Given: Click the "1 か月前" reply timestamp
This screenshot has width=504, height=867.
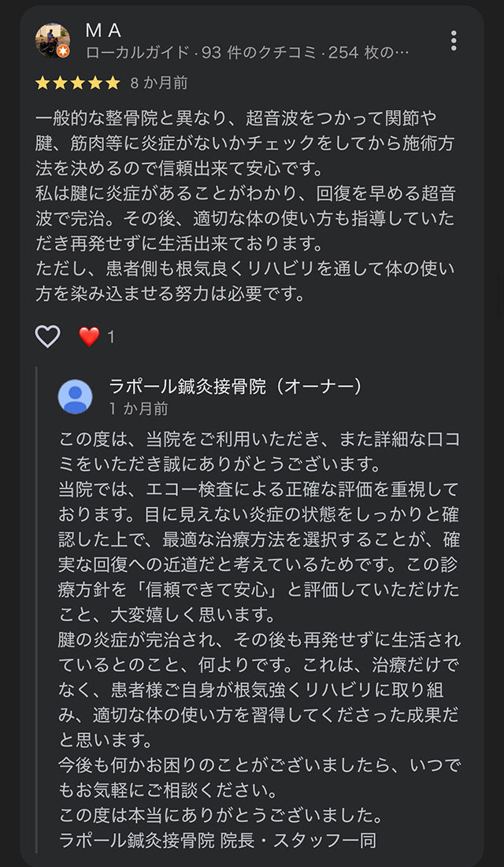Looking at the screenshot, I should 139,409.
